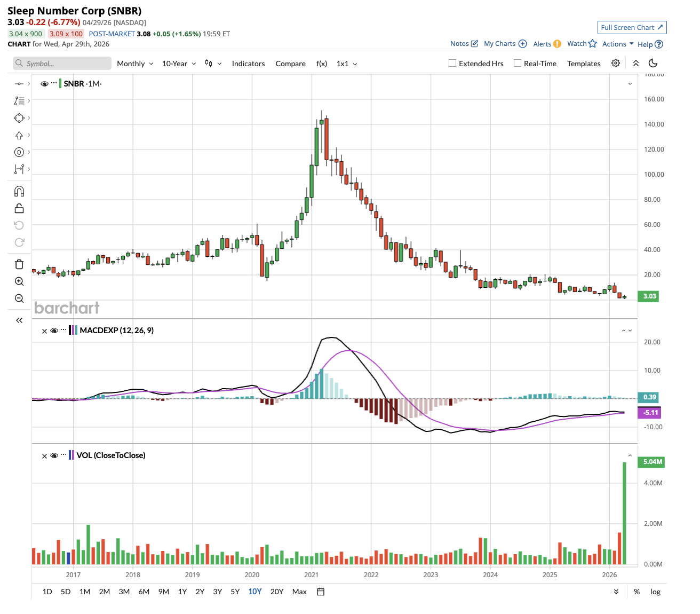Image resolution: width=700 pixels, height=614 pixels.
Task: Hide the MACDEXP indicator
Action: coord(54,331)
